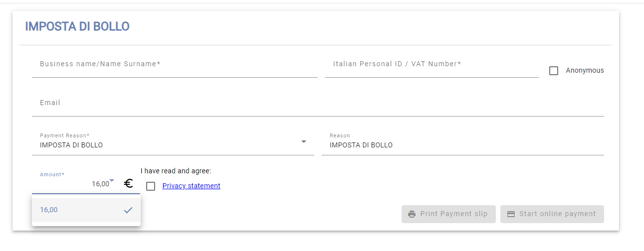
Task: Click the checkmark icon next to 16,00 option
Action: pos(128,210)
